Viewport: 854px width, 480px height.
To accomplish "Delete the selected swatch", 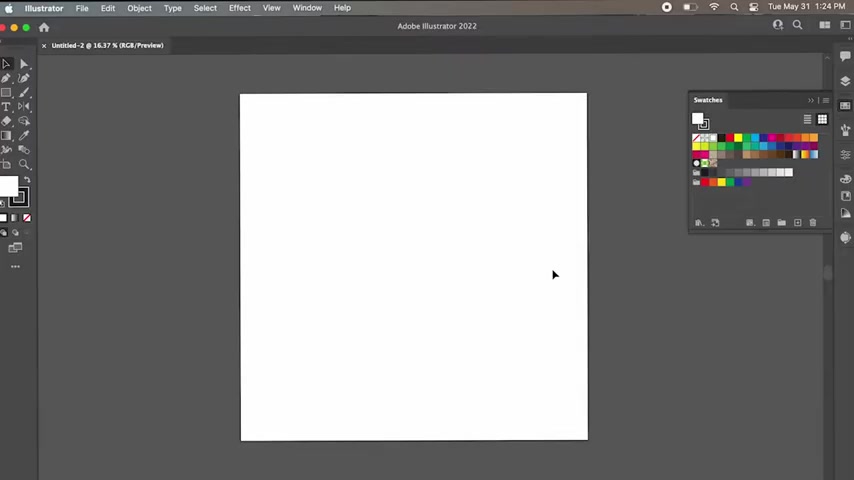I will [813, 223].
